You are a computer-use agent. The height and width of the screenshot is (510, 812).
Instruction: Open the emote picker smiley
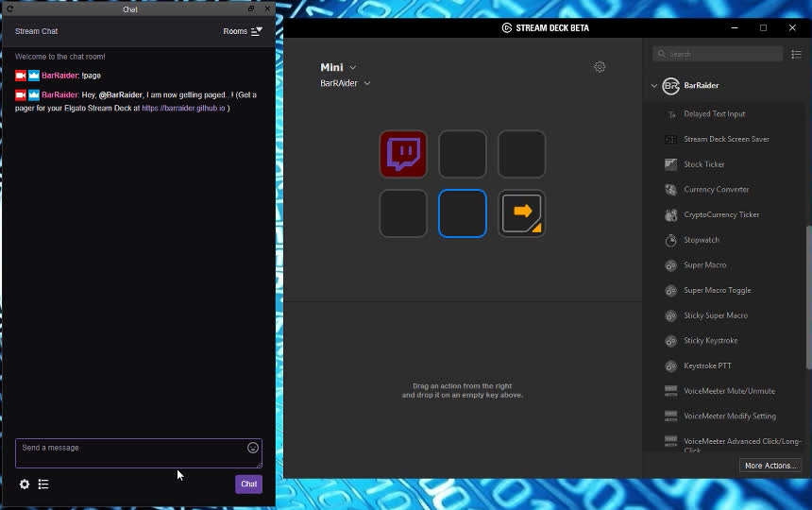[253, 448]
